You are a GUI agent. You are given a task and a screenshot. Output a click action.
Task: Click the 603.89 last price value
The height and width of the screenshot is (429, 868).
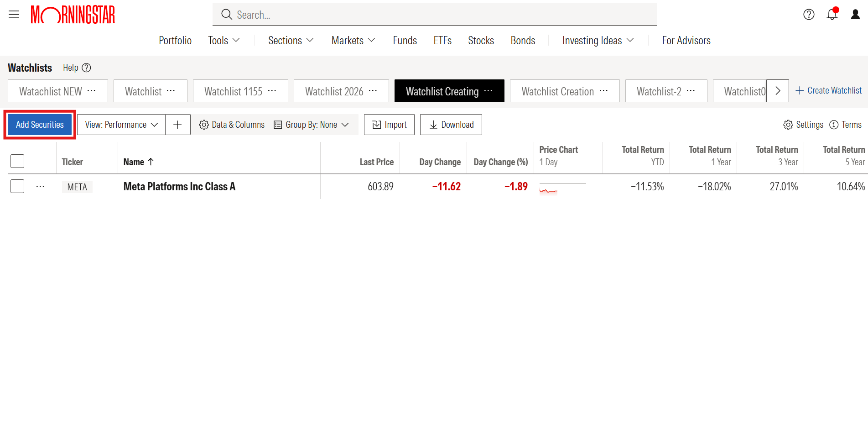point(380,186)
